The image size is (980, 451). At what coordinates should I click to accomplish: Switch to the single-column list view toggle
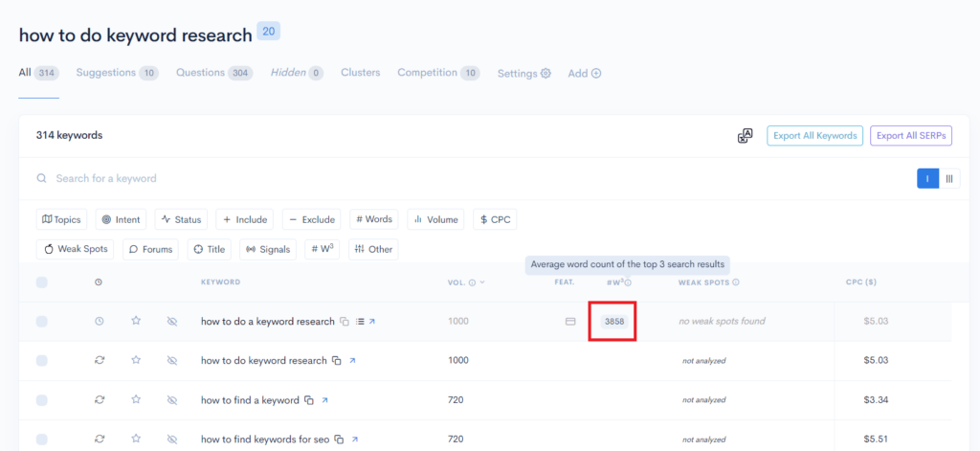click(x=927, y=178)
